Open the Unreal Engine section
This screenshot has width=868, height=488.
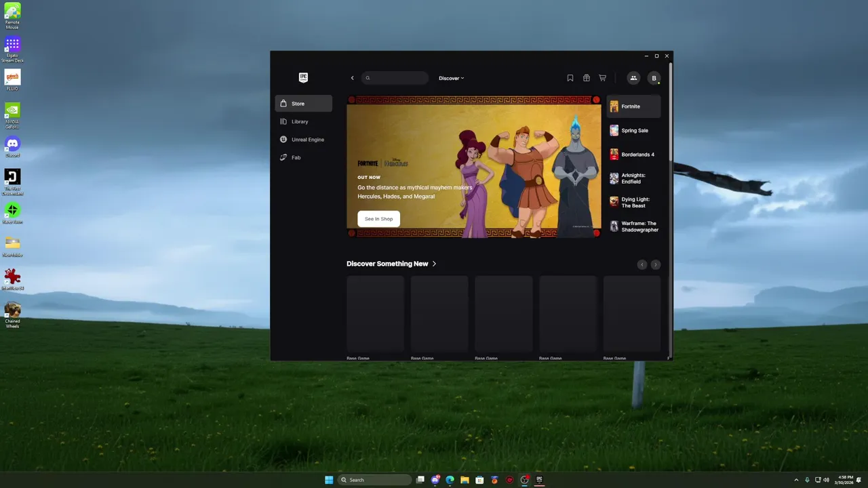point(303,140)
